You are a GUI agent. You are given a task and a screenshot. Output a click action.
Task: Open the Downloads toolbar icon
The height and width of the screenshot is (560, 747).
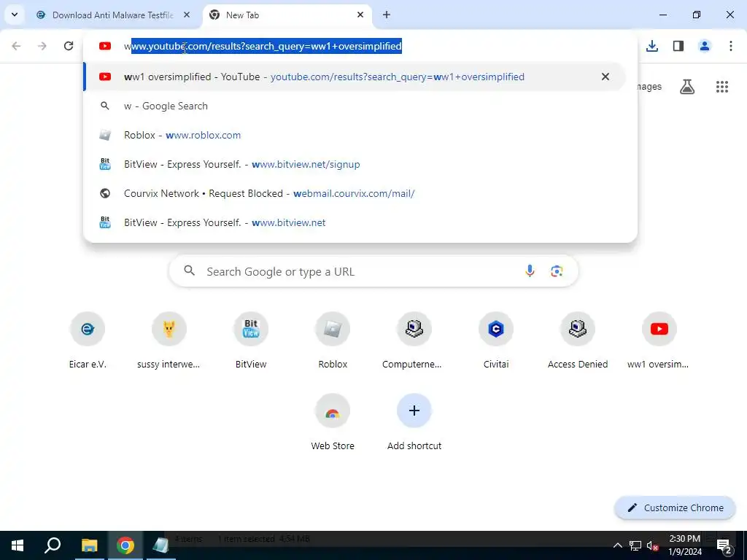coord(652,46)
